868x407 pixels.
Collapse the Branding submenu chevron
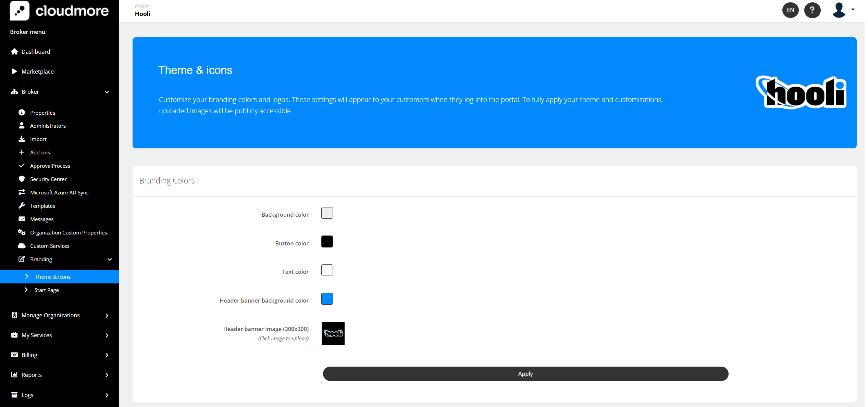pos(110,259)
